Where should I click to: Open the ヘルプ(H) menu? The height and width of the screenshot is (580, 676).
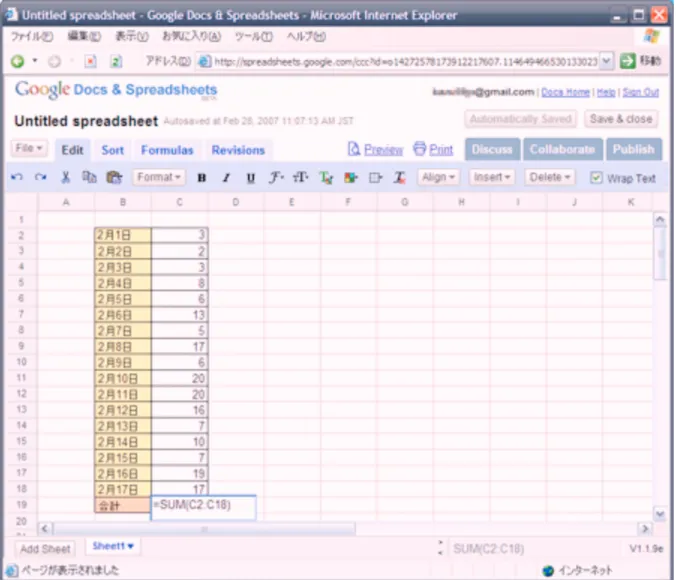(x=306, y=36)
